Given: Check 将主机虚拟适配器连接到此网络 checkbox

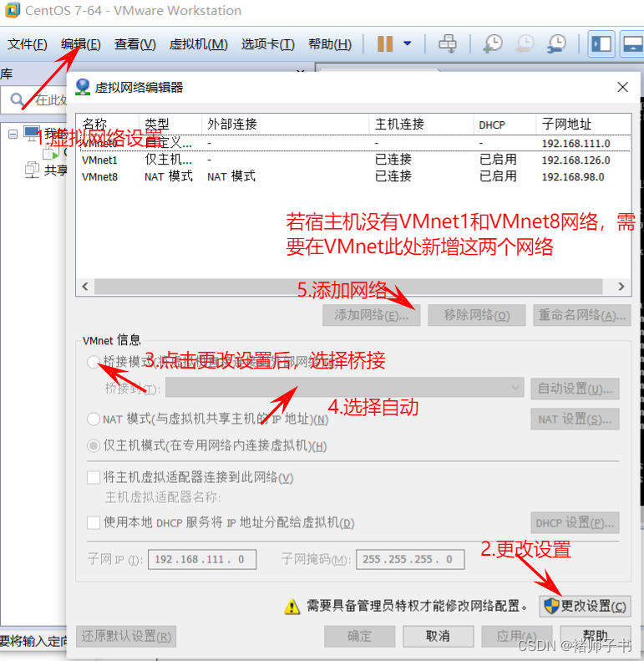Looking at the screenshot, I should pos(94,478).
